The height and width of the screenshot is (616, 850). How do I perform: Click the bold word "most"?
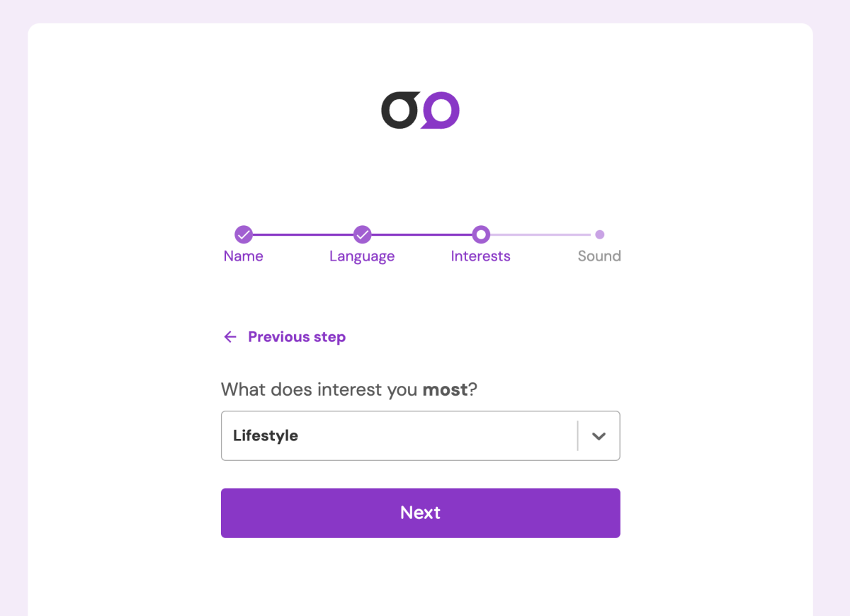coord(445,389)
